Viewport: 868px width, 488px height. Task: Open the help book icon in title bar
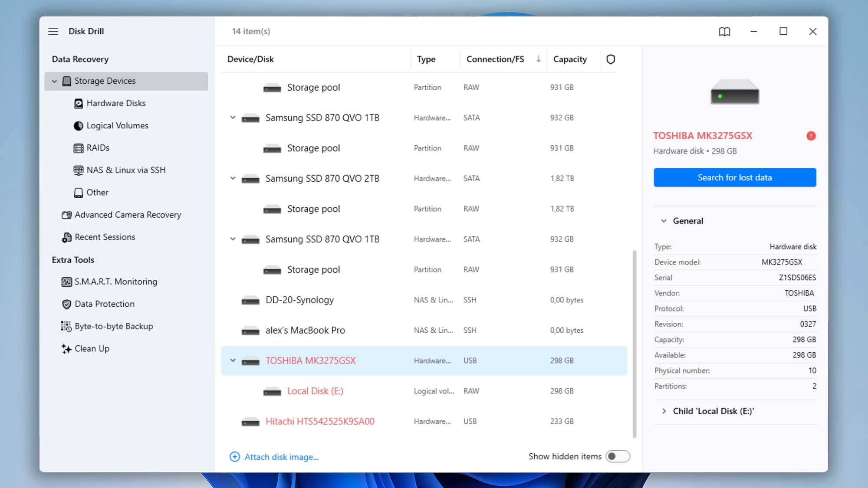[x=724, y=31]
